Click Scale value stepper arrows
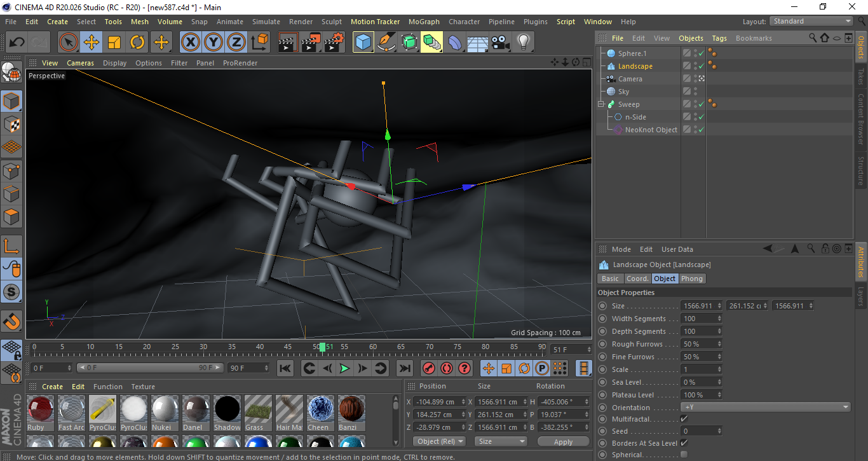 [719, 369]
